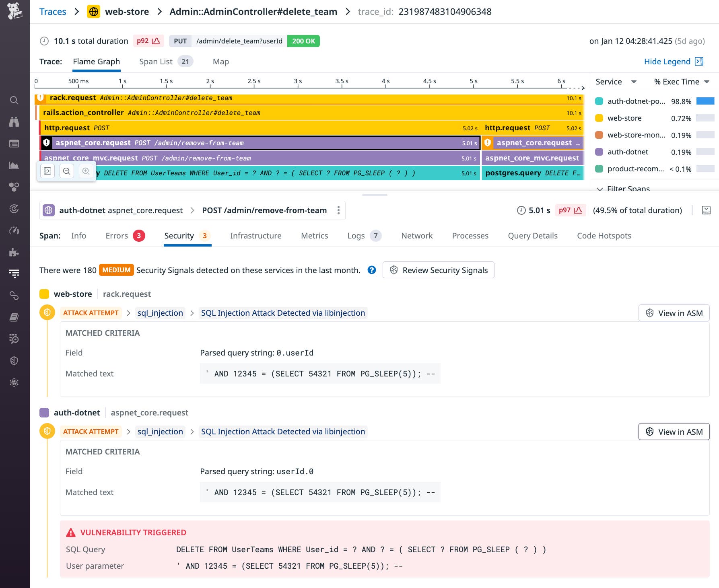Viewport: 719px width, 588px height.
Task: Expand the Filter Spans section
Action: 628,189
